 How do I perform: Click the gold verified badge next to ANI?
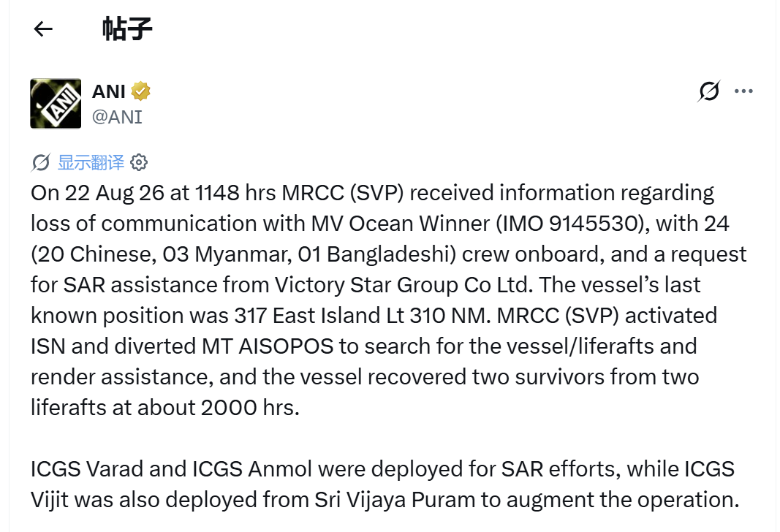pos(141,91)
